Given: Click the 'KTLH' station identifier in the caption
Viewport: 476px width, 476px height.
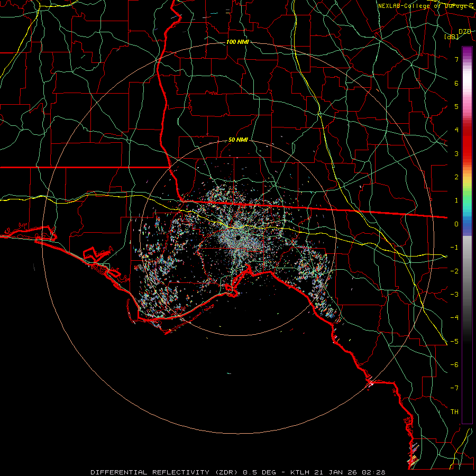Looking at the screenshot, I should point(300,472).
